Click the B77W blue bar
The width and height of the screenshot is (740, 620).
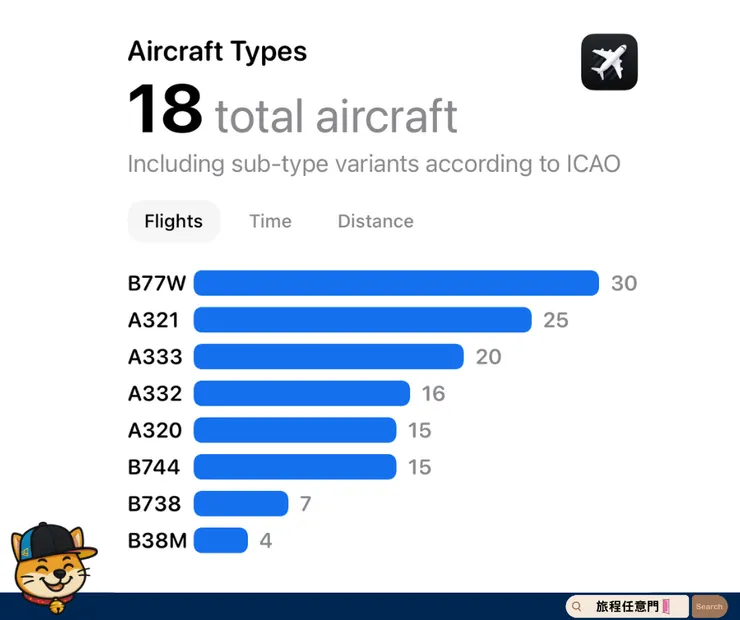click(396, 283)
